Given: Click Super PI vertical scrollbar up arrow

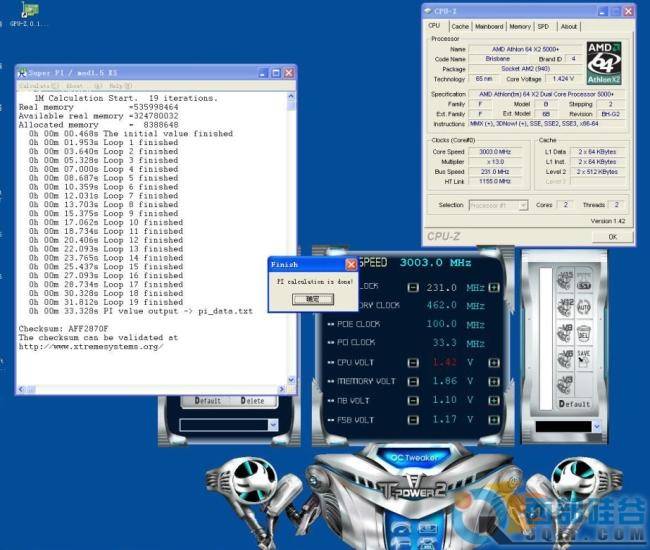Looking at the screenshot, I should [291, 97].
